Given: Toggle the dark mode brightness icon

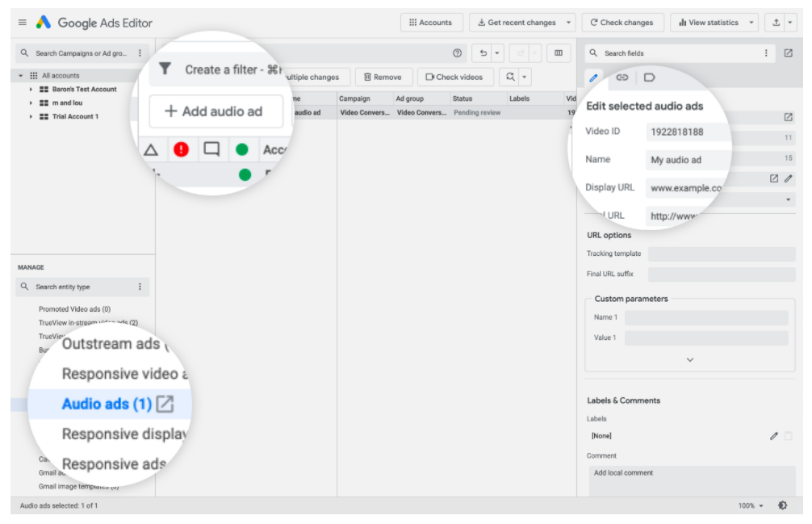Looking at the screenshot, I should pyautogui.click(x=783, y=505).
